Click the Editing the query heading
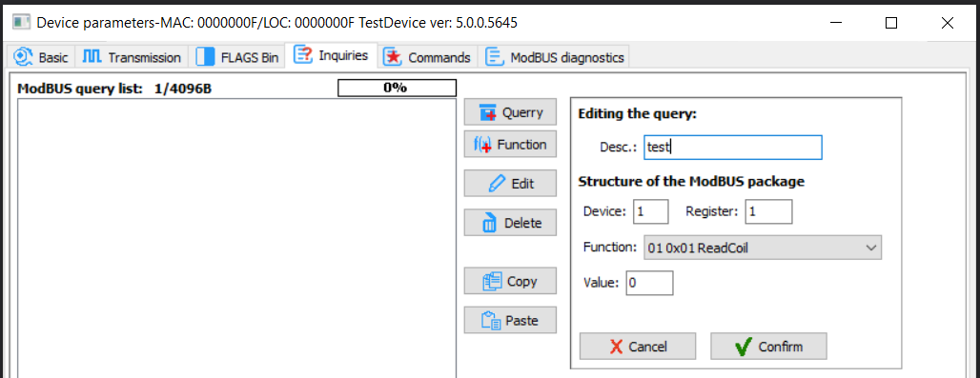The width and height of the screenshot is (980, 378). 637,114
